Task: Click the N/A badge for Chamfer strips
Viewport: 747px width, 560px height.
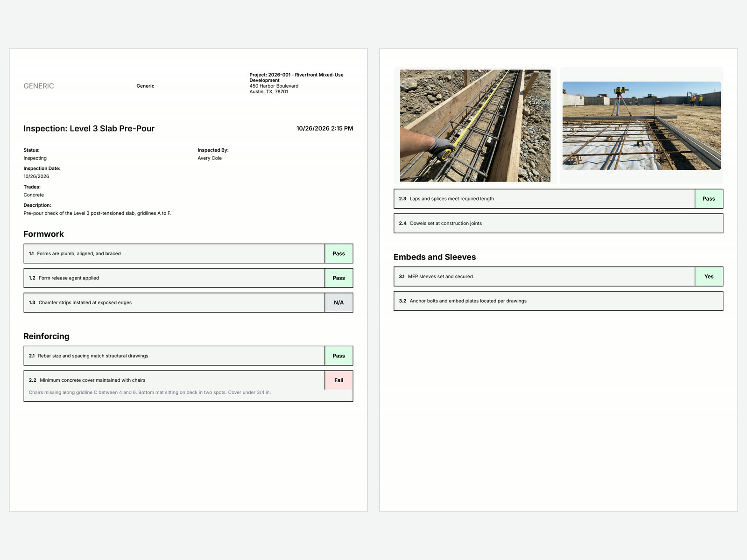Action: point(338,302)
